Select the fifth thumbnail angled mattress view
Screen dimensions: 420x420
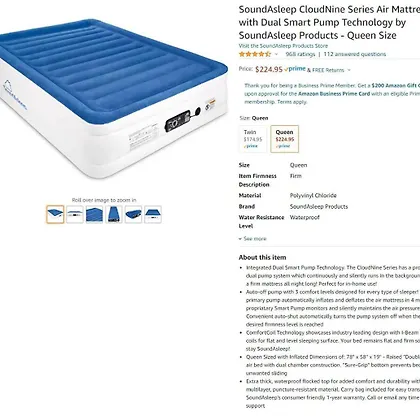(x=133, y=214)
